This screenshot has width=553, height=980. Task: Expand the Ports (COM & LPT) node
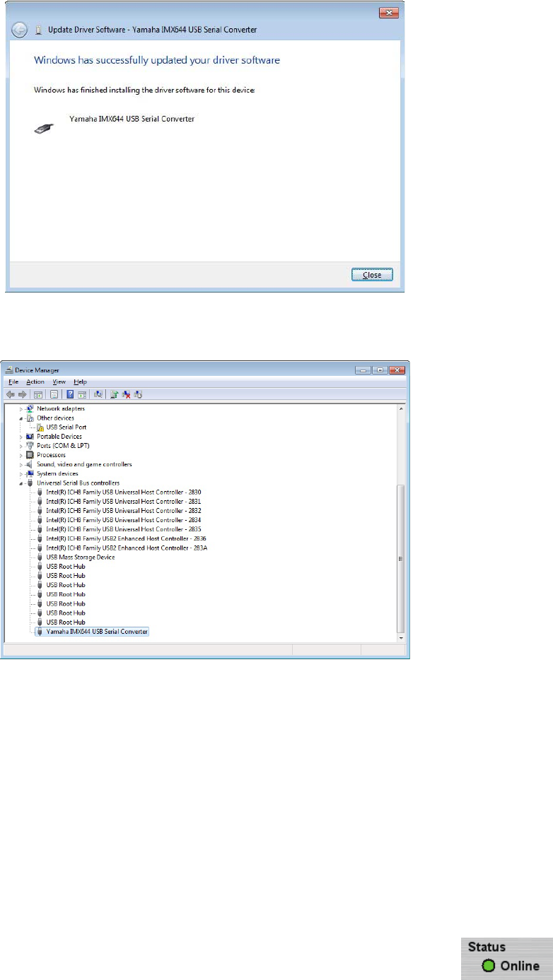click(x=21, y=446)
